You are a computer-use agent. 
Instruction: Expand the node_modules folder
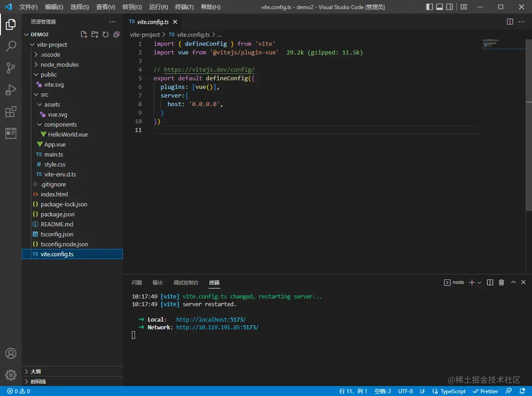(x=59, y=64)
